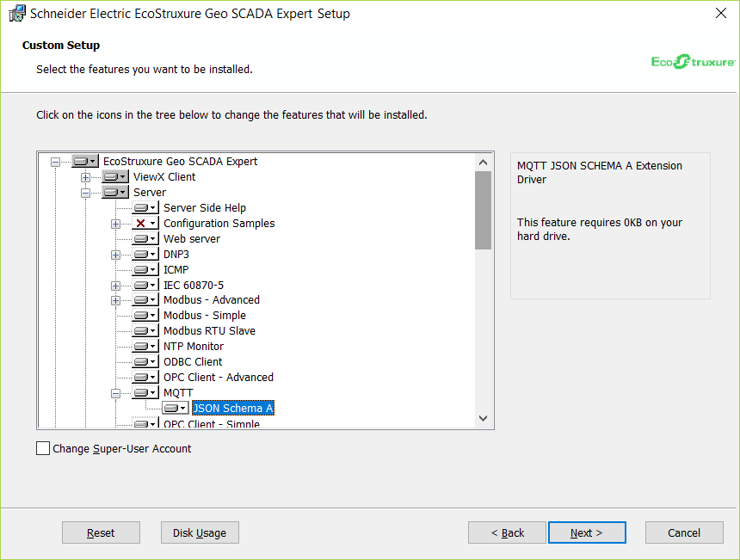This screenshot has height=560, width=740.
Task: Expand the IEC 60870-5 node
Action: coord(115,286)
